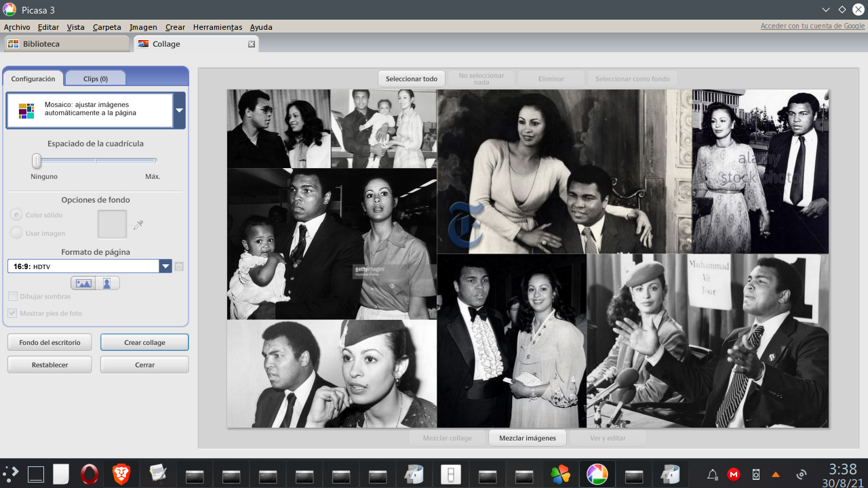868x488 pixels.
Task: Close the Collage tab
Action: coord(252,44)
